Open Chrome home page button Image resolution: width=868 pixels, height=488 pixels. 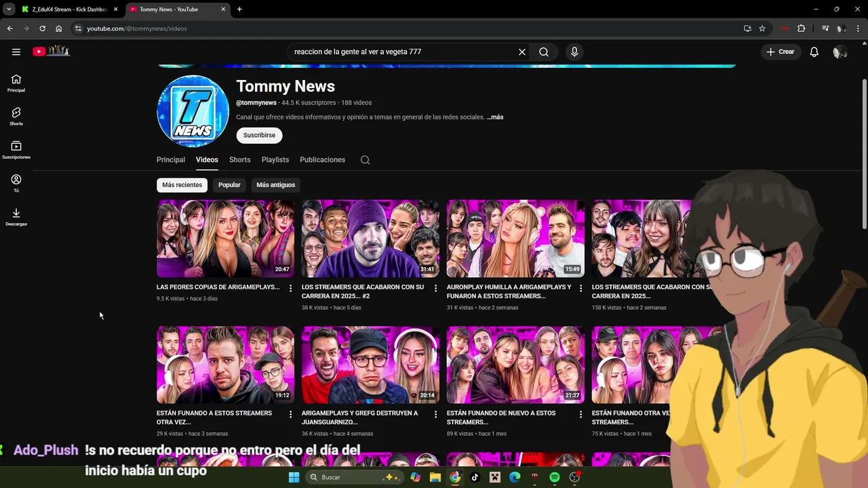click(x=58, y=28)
